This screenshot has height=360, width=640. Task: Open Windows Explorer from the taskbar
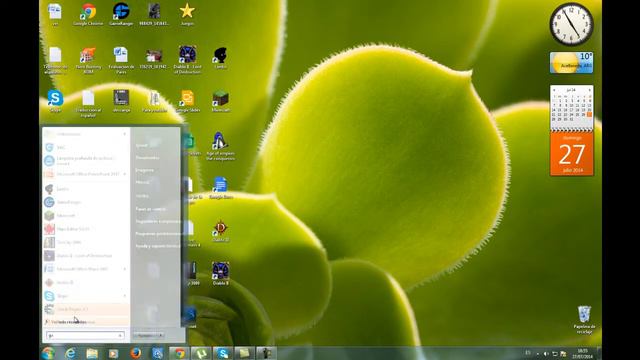92,353
